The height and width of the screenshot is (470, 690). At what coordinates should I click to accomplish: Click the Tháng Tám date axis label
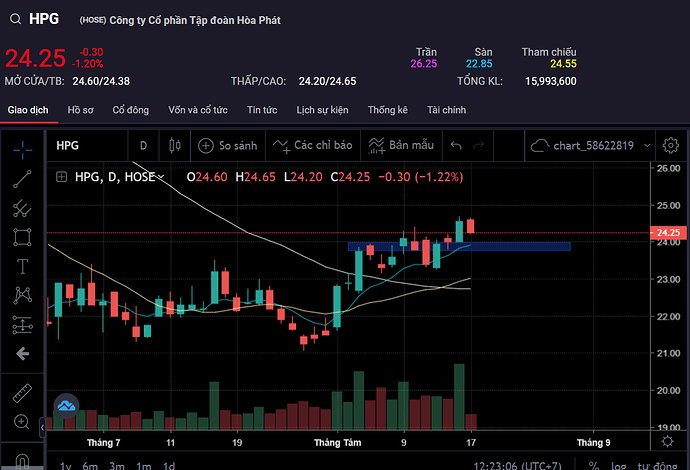tap(338, 443)
